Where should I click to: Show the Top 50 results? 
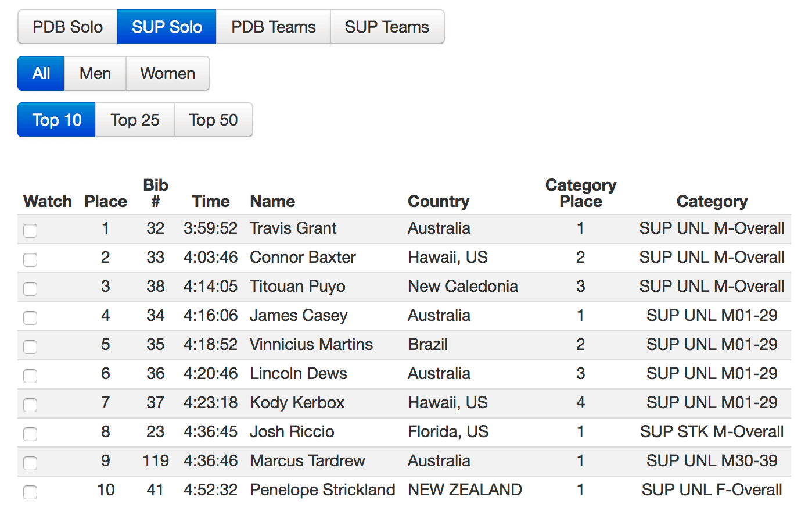click(213, 120)
